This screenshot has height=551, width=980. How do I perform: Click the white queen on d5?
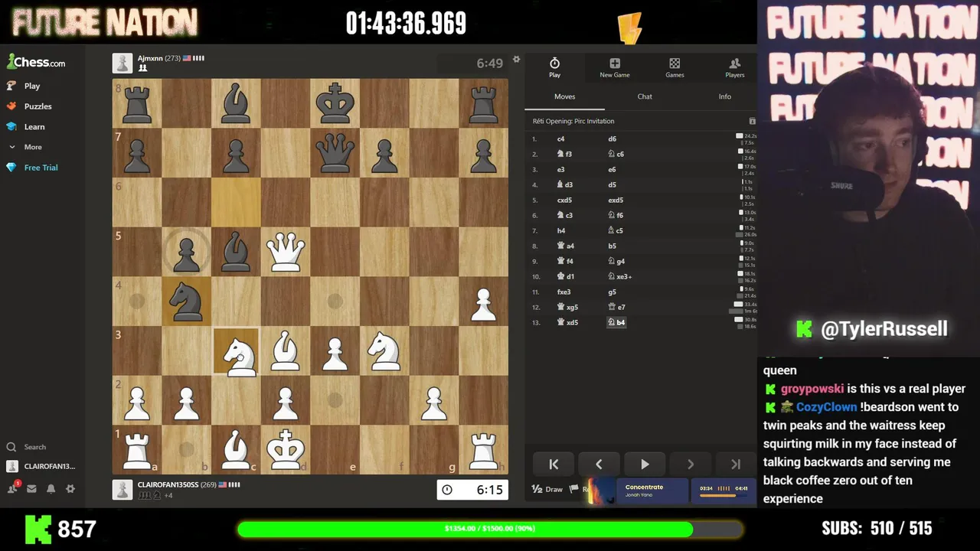coord(286,251)
